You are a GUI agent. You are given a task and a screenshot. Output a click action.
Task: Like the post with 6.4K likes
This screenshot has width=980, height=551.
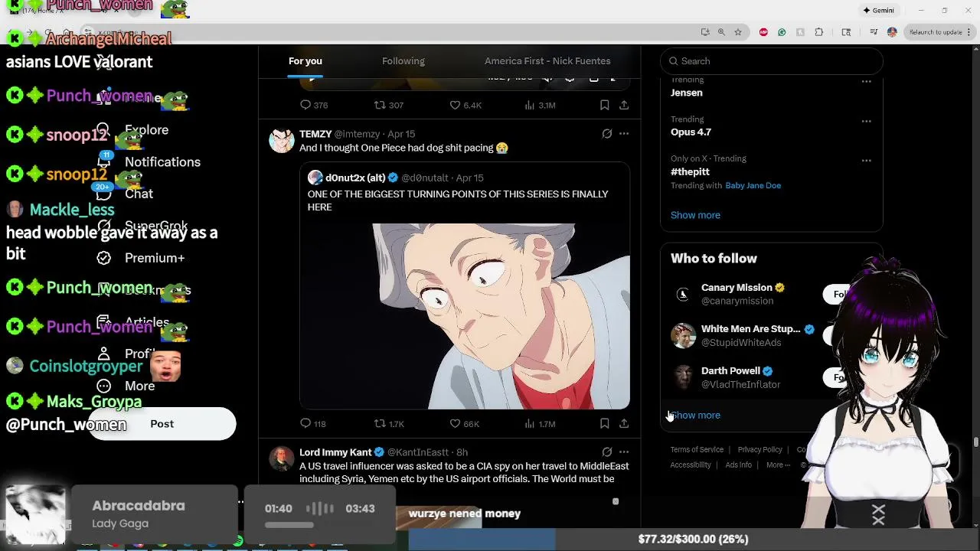click(x=465, y=105)
